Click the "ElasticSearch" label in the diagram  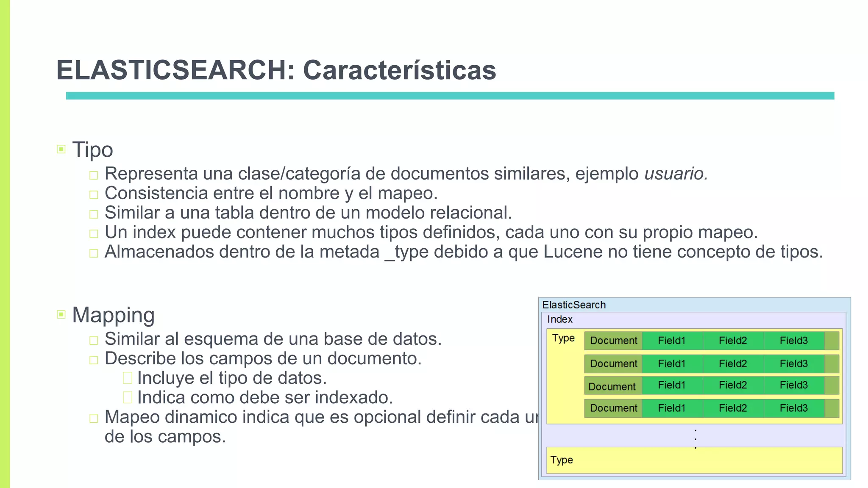574,305
